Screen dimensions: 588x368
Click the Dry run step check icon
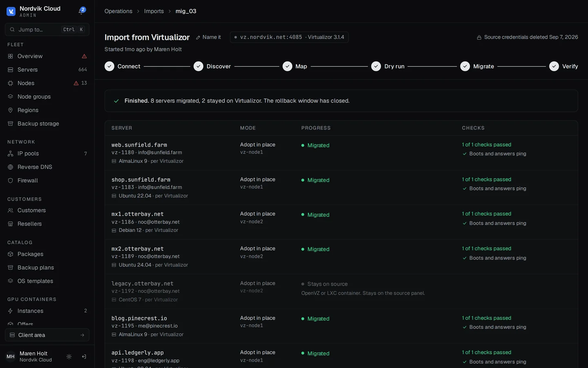pos(376,66)
